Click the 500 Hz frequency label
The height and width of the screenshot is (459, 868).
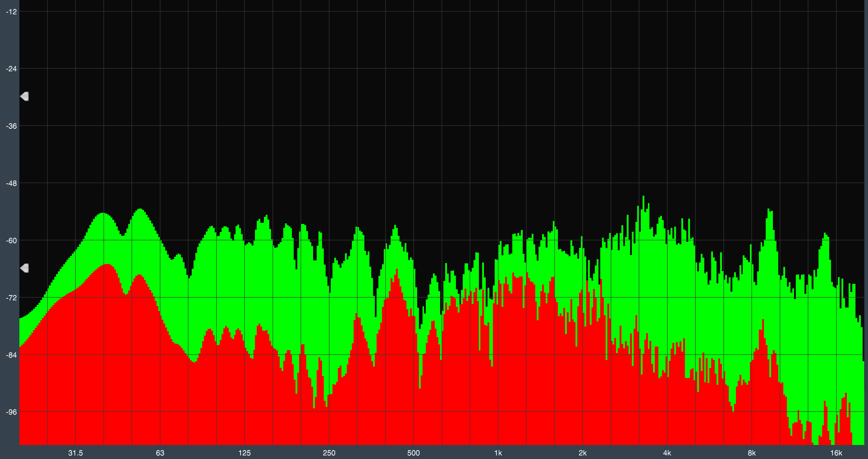(414, 453)
